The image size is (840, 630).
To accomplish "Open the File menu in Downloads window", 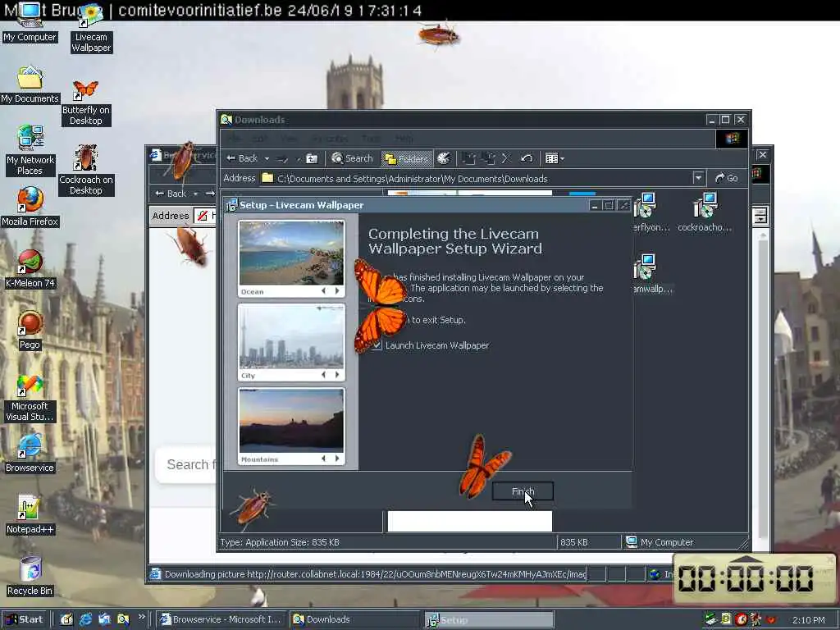I will (234, 139).
